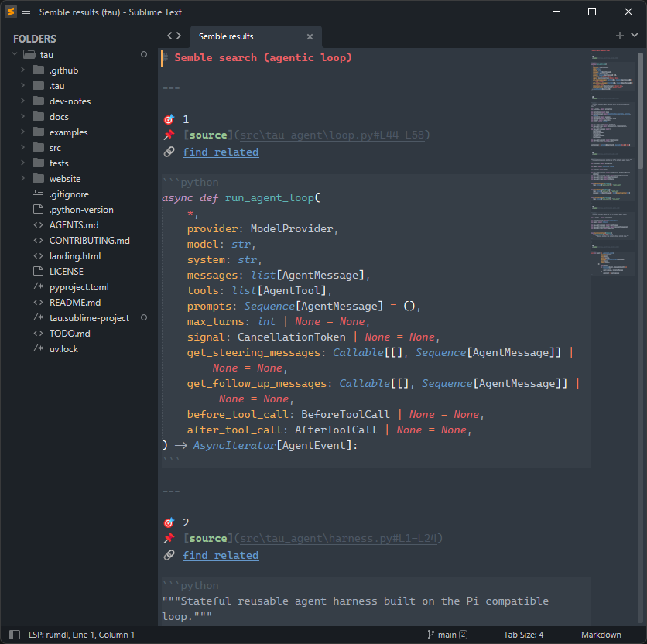Click tab history navigation arrows
Image resolution: width=647 pixels, height=644 pixels.
(x=174, y=36)
